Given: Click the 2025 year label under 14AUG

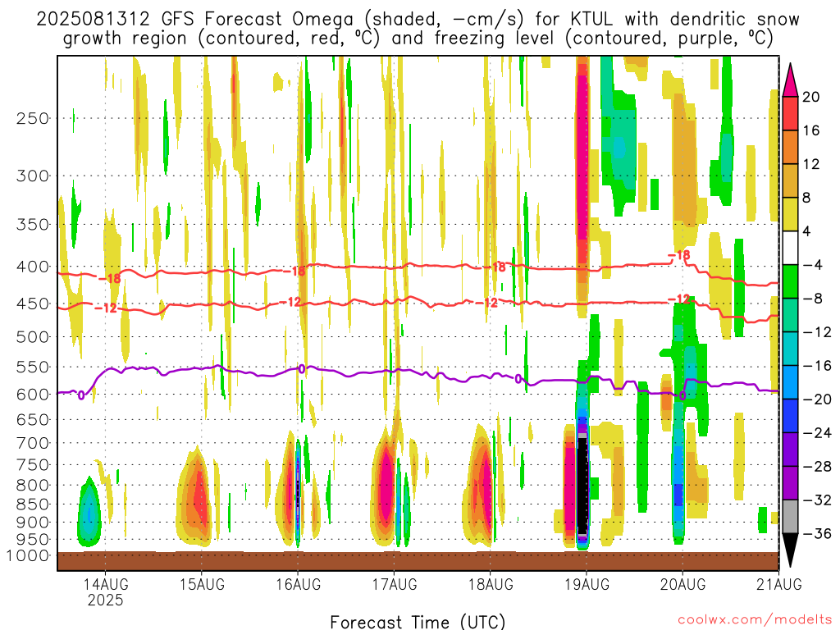Looking at the screenshot, I should [106, 600].
